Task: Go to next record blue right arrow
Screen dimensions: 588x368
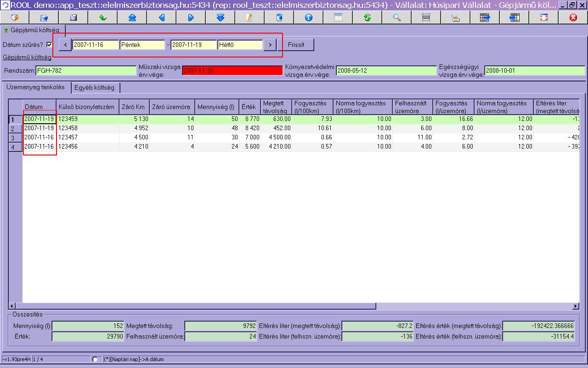Action: pos(191,17)
